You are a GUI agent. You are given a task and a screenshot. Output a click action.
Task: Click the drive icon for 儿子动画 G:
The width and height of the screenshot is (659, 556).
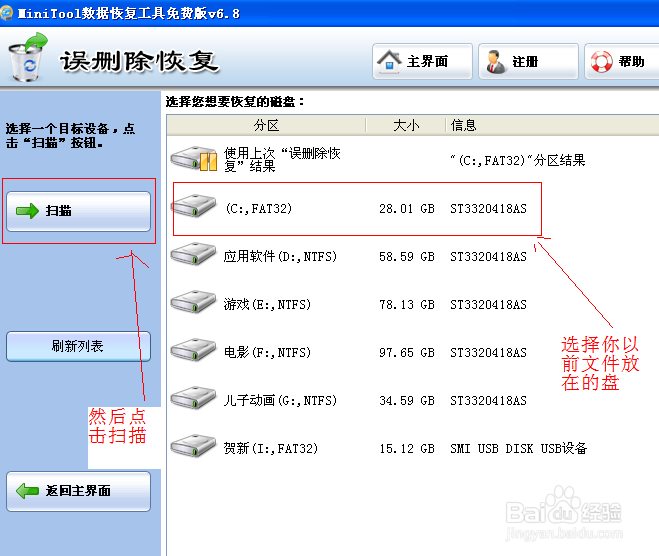coord(193,398)
